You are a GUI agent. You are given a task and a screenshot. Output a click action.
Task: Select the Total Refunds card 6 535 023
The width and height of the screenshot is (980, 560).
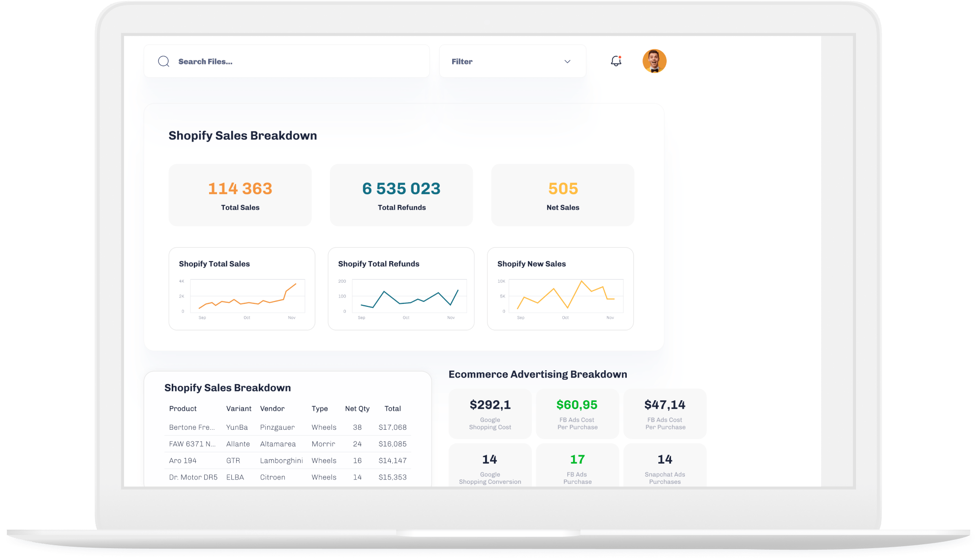pyautogui.click(x=401, y=195)
